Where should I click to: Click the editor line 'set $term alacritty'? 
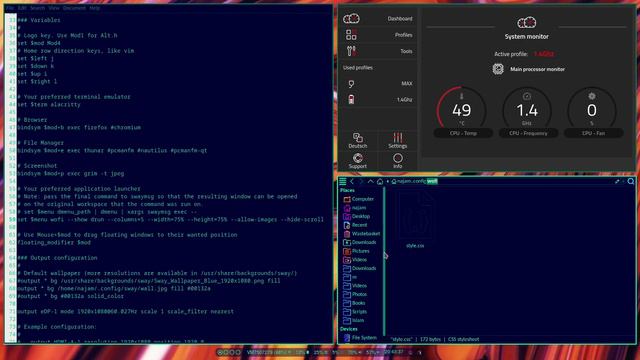(x=49, y=104)
